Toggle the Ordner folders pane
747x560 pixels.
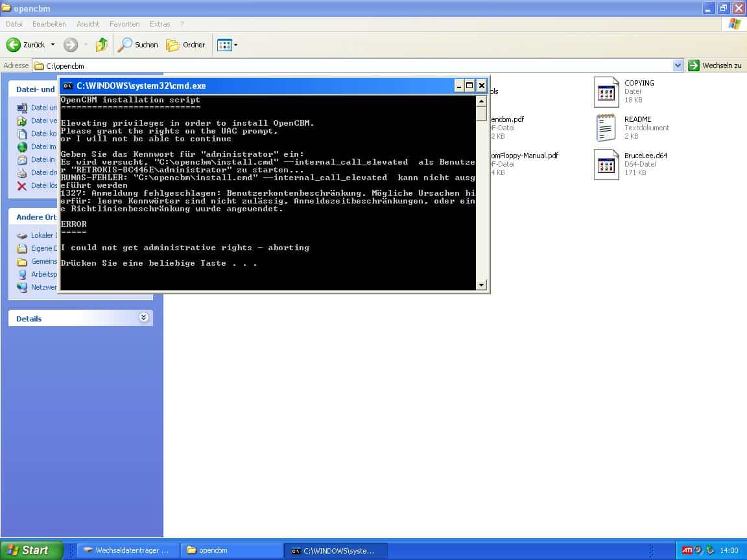(x=185, y=45)
